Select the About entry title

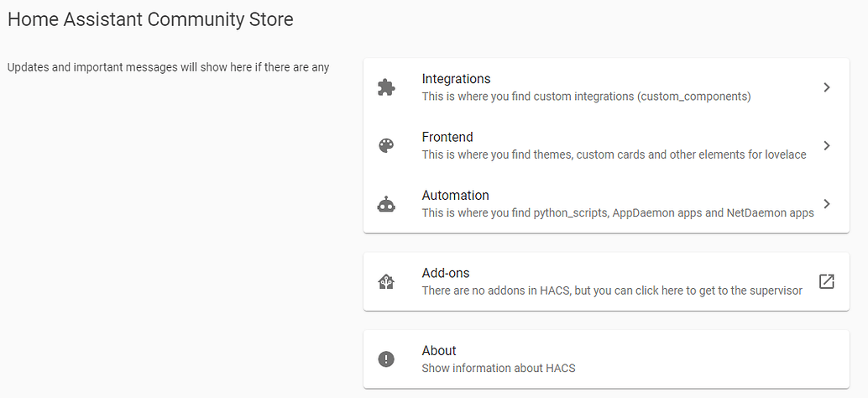tap(439, 350)
